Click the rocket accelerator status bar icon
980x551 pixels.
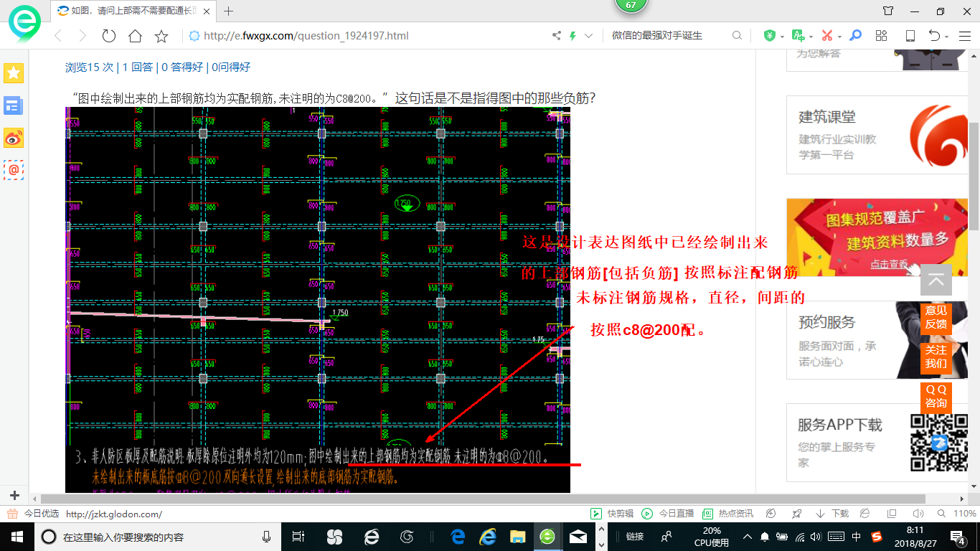(x=796, y=514)
